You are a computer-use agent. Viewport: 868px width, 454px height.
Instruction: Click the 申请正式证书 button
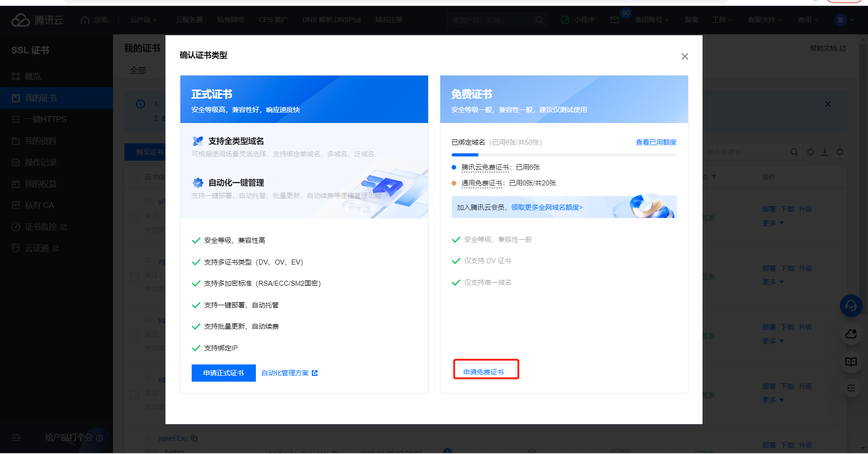coord(223,373)
